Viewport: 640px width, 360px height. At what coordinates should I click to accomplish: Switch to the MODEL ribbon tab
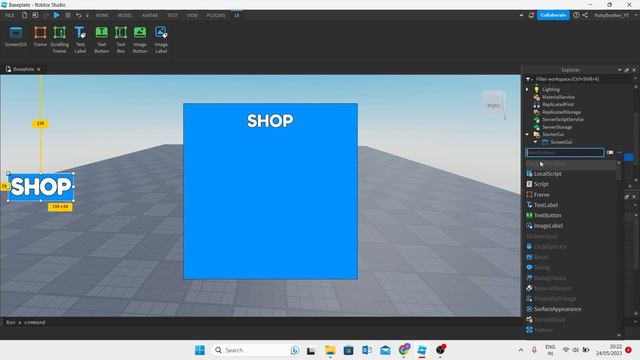tap(125, 15)
